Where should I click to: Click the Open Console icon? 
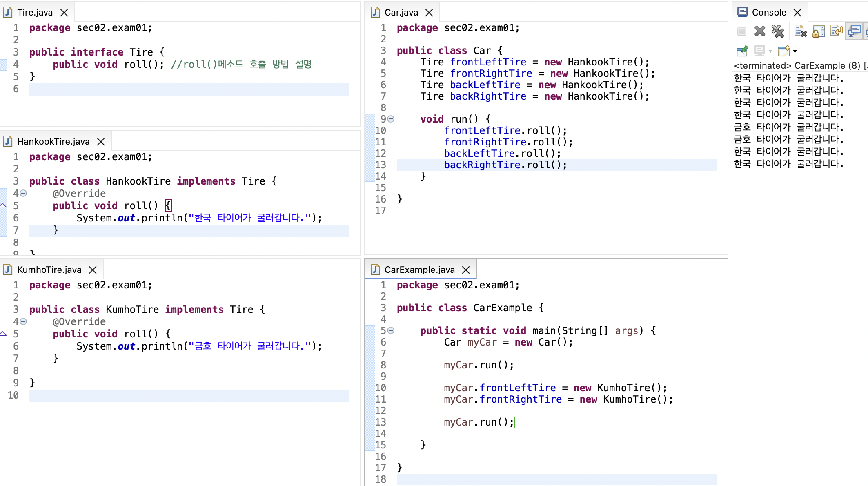point(784,51)
